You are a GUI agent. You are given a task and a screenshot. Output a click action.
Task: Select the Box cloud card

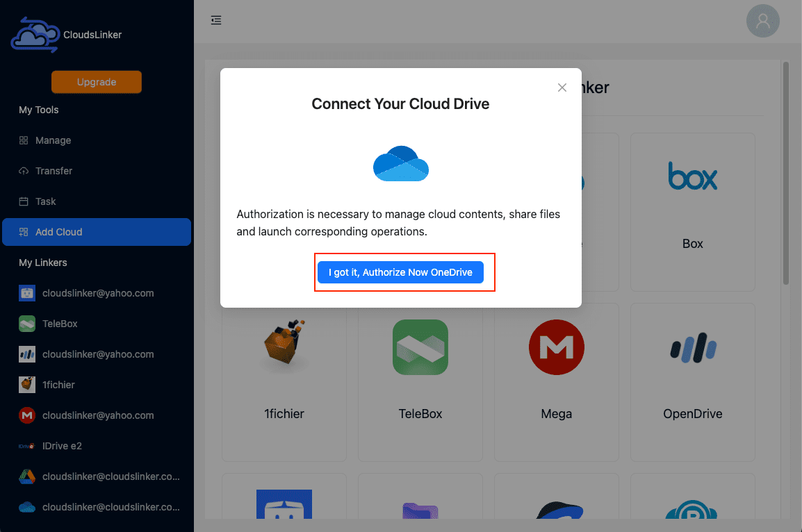click(x=693, y=212)
